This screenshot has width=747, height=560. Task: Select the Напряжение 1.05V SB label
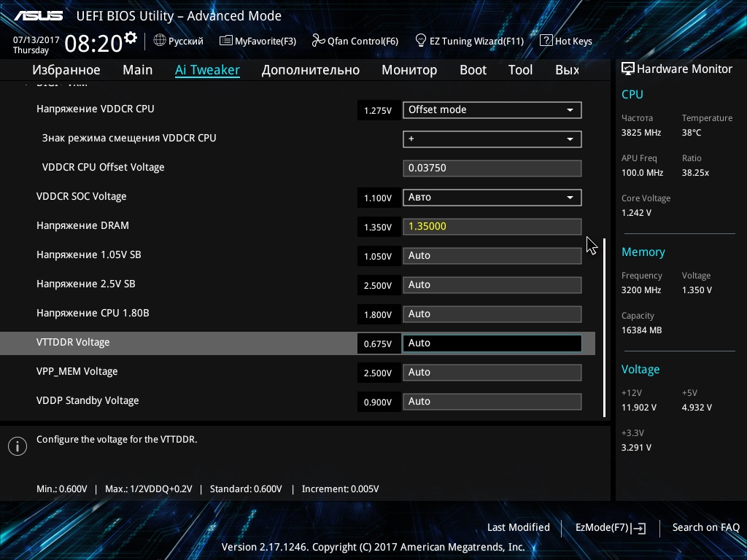click(88, 254)
